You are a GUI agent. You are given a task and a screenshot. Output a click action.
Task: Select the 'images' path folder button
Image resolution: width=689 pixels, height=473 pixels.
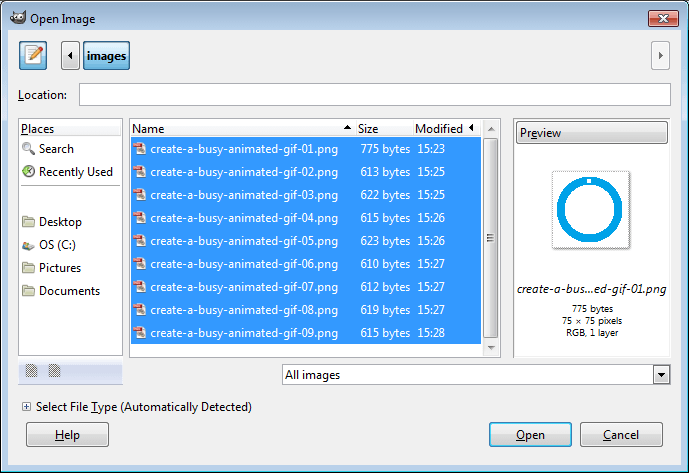pos(106,56)
